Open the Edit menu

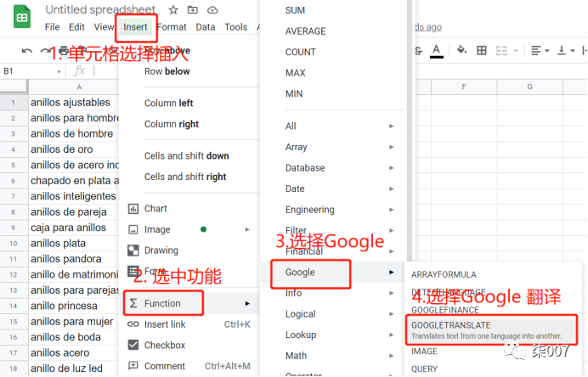76,27
